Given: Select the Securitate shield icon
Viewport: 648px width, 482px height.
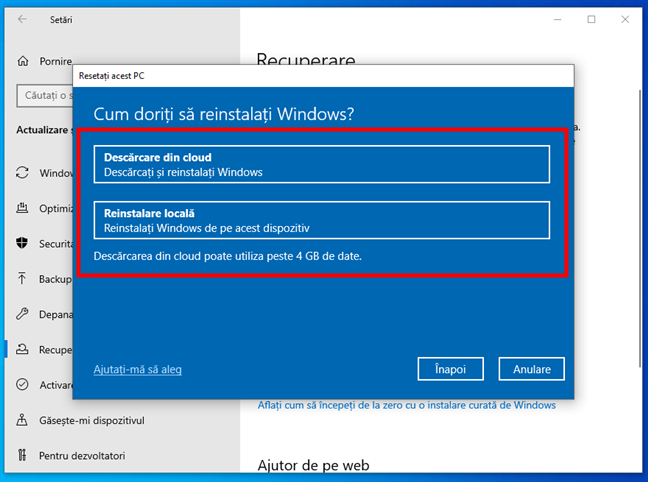Looking at the screenshot, I should [x=22, y=243].
